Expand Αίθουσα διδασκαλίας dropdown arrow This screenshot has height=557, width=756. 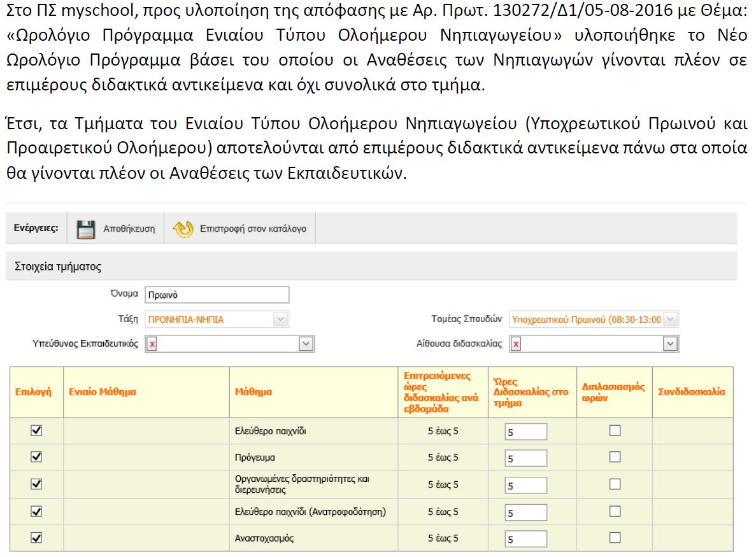(x=670, y=344)
